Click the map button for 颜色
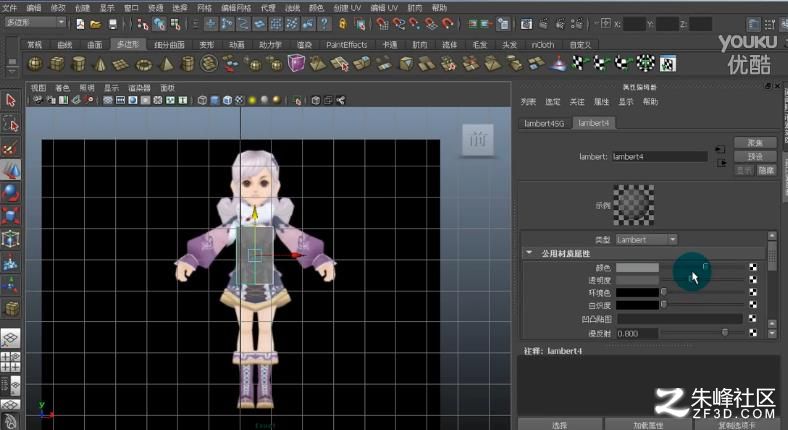Viewport: 788px width, 430px height. click(753, 267)
